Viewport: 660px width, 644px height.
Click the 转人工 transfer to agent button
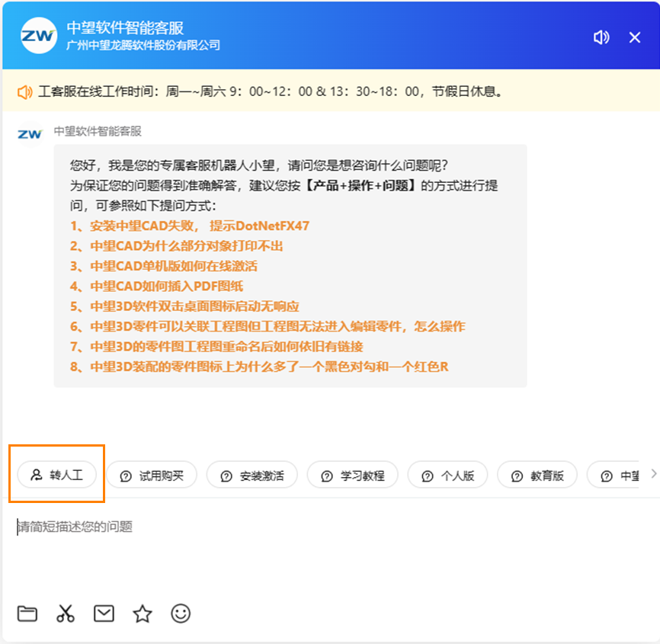pos(57,475)
